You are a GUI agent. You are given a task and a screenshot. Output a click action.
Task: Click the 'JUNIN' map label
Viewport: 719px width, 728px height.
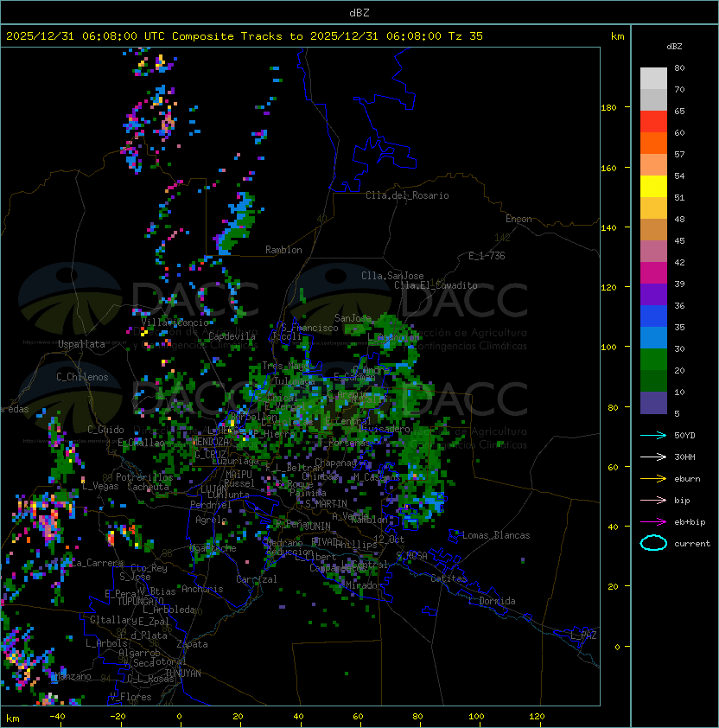[317, 526]
